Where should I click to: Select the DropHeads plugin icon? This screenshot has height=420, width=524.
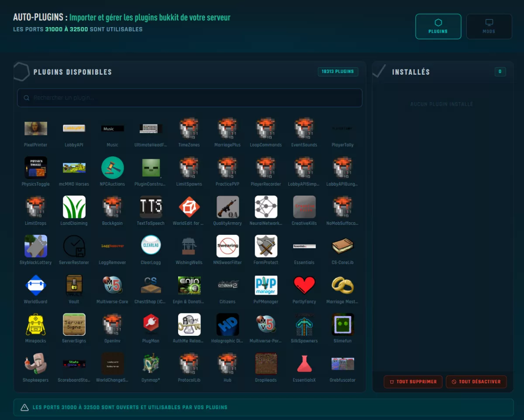(266, 364)
